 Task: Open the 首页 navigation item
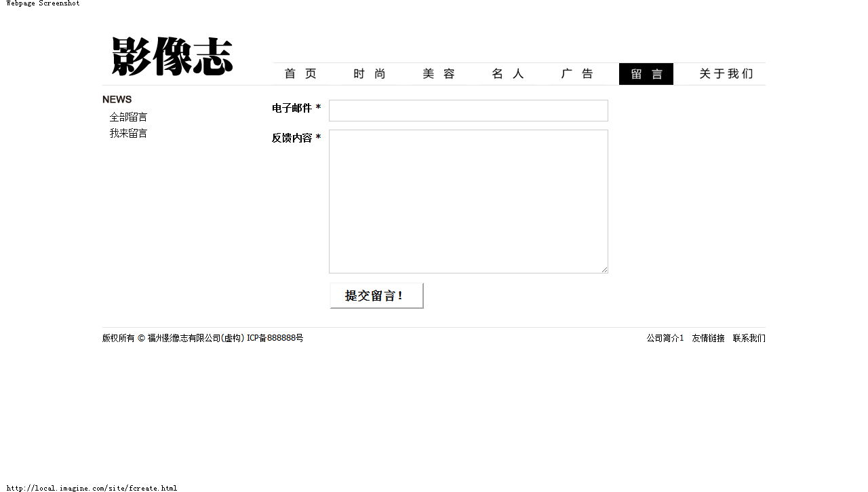(x=300, y=74)
